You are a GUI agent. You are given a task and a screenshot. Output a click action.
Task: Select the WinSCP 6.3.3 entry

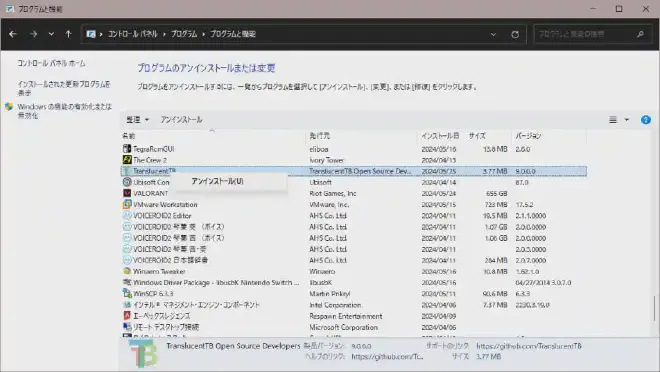354,293
